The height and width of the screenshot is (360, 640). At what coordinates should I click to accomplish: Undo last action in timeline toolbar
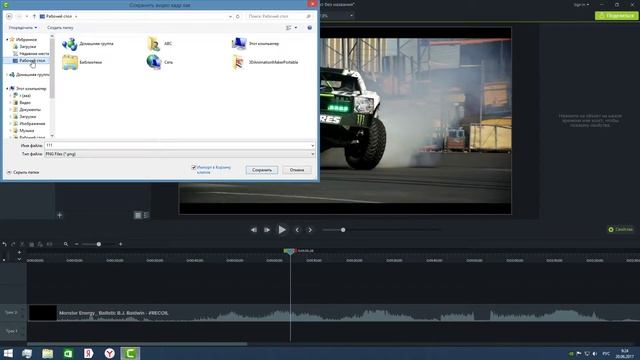click(x=4, y=244)
